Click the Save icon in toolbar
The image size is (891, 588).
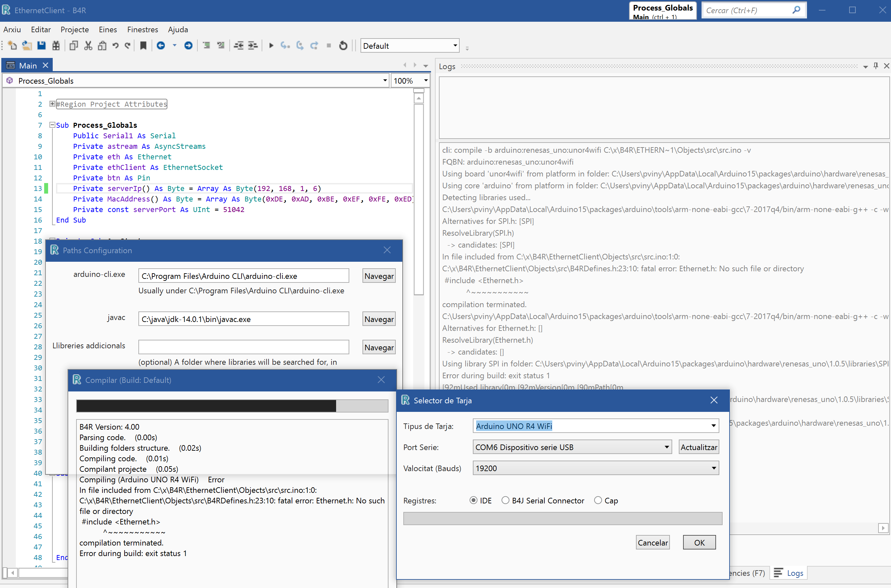tap(41, 45)
